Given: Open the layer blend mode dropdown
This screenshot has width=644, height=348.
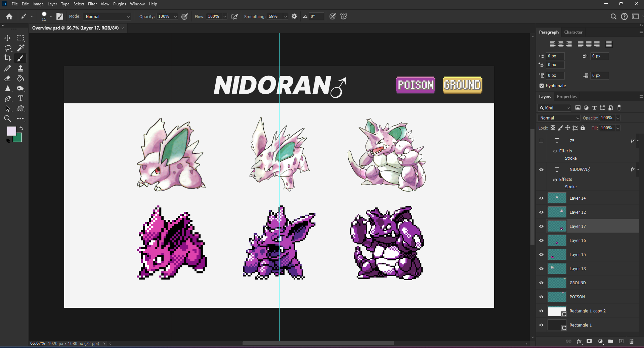Looking at the screenshot, I should click(559, 118).
